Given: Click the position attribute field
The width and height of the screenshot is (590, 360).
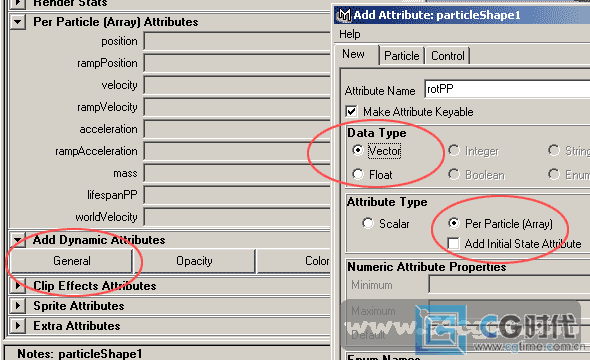Looking at the screenshot, I should [237, 41].
